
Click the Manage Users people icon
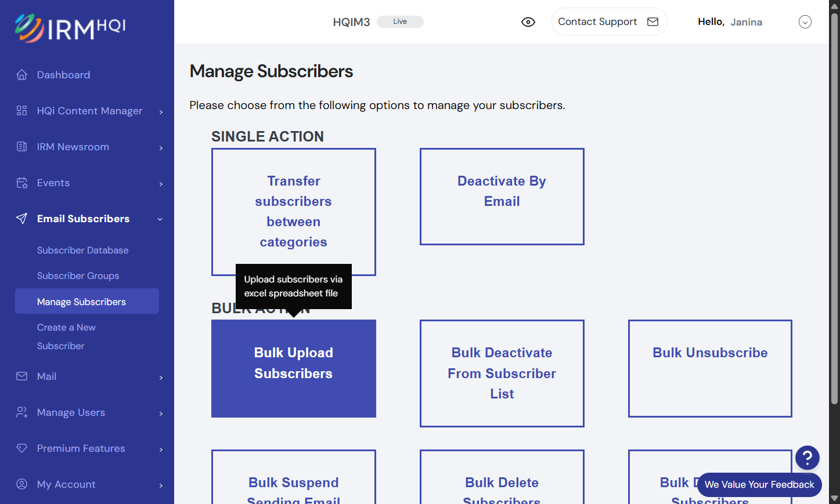(x=22, y=412)
